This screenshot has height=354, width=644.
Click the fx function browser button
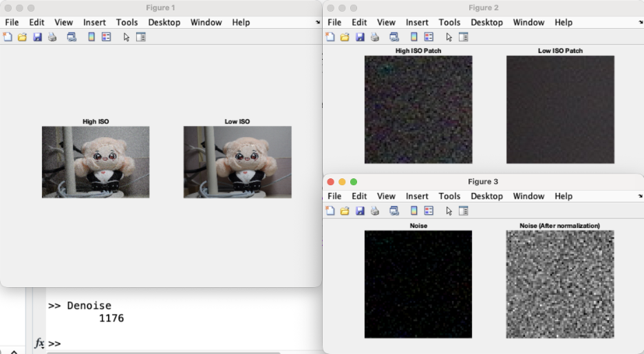coord(39,343)
